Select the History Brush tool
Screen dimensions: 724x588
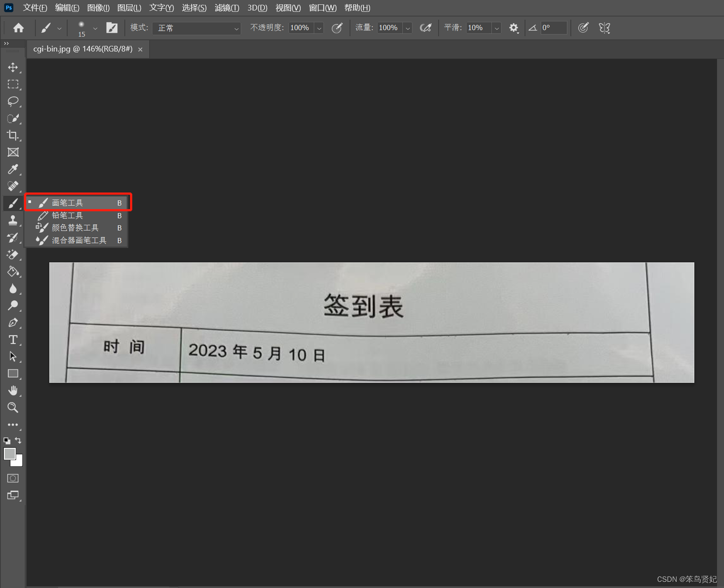(x=13, y=237)
